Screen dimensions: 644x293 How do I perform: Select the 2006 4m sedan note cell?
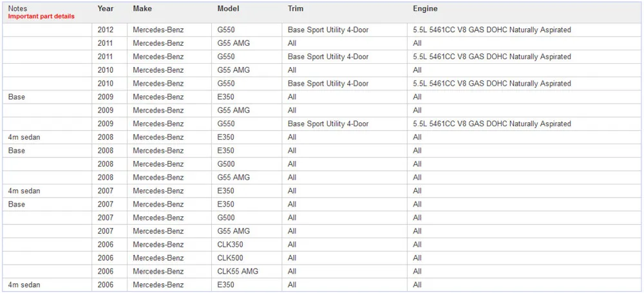pos(47,285)
